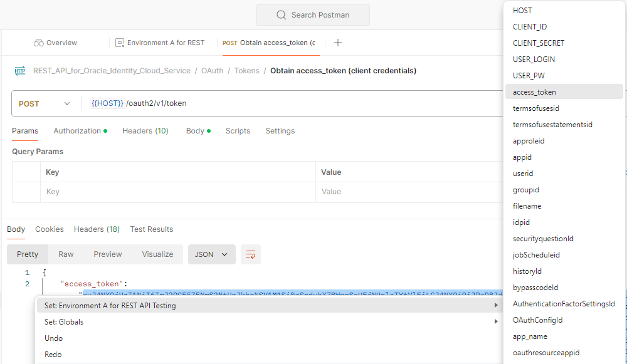The image size is (627, 364).
Task: Open a new tab with the plus icon
Action: (338, 43)
